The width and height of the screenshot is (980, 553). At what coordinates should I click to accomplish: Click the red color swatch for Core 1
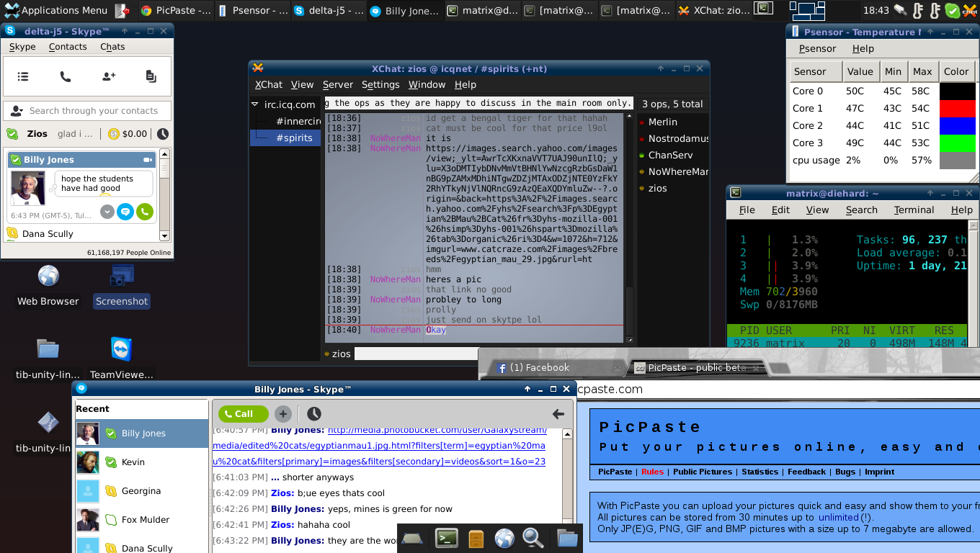(x=957, y=108)
